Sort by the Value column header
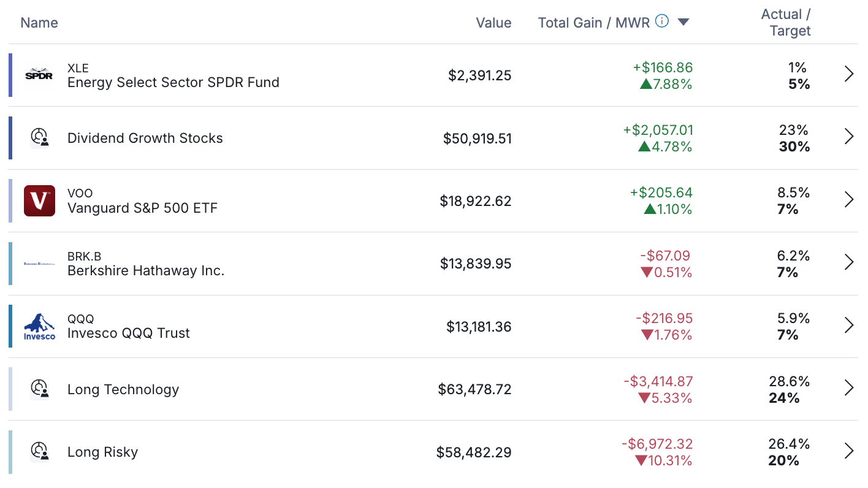 pyautogui.click(x=493, y=23)
